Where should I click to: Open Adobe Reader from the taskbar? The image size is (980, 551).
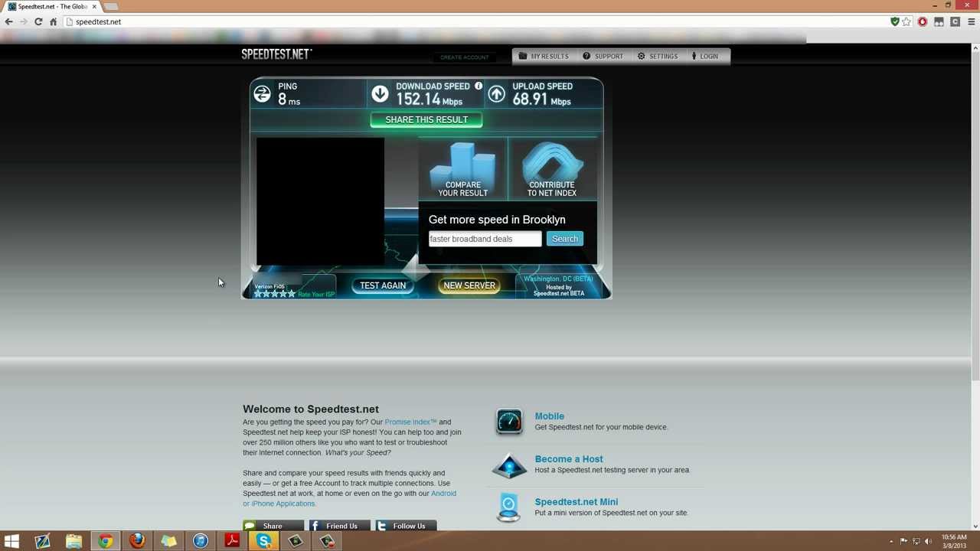[x=232, y=542]
